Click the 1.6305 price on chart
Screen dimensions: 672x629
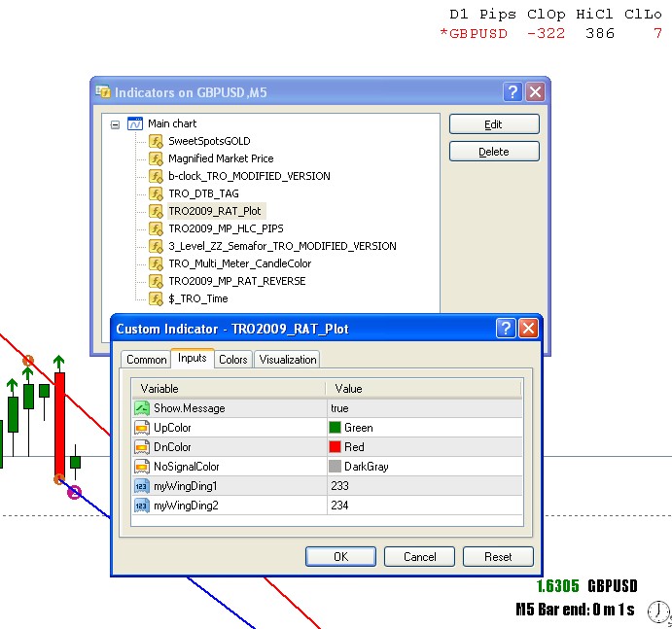(557, 586)
